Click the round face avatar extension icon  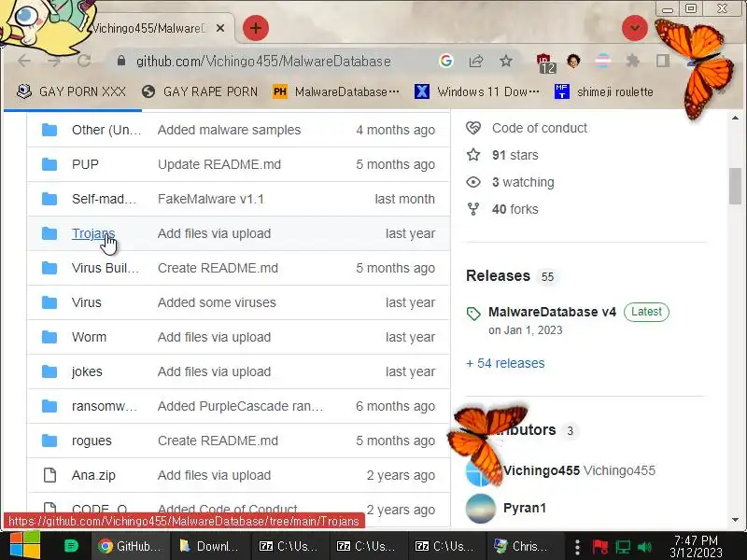573,61
